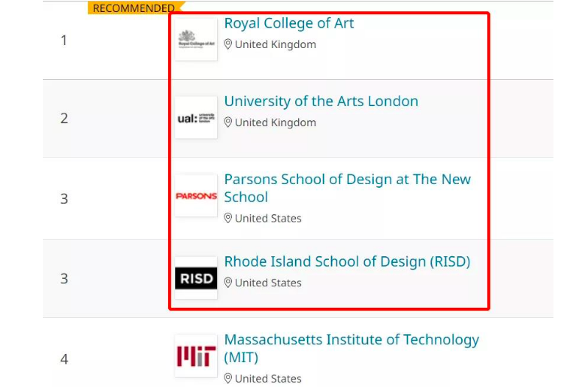Click the yellow RECOMMENDED badge
The image size is (588, 387).
(134, 8)
